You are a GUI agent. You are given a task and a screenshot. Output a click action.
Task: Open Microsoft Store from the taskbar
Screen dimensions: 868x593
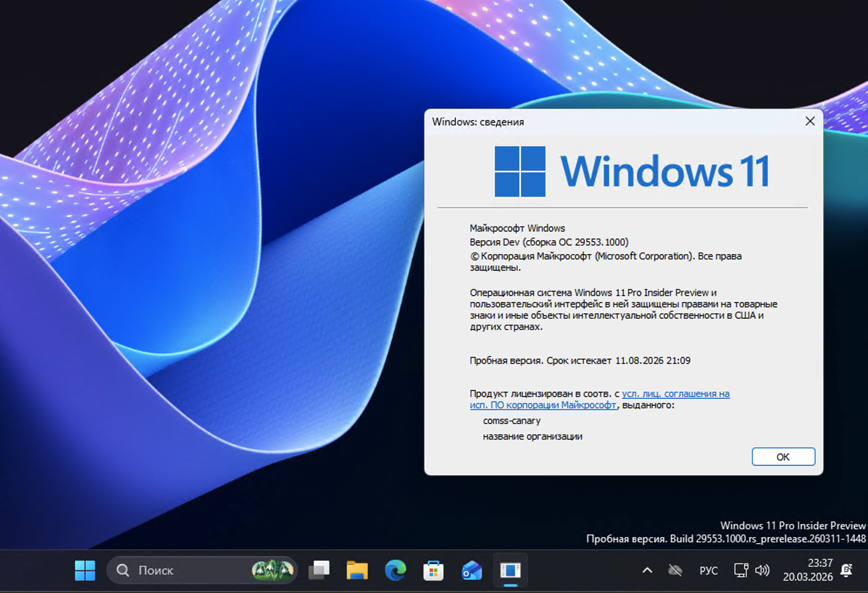point(433,570)
